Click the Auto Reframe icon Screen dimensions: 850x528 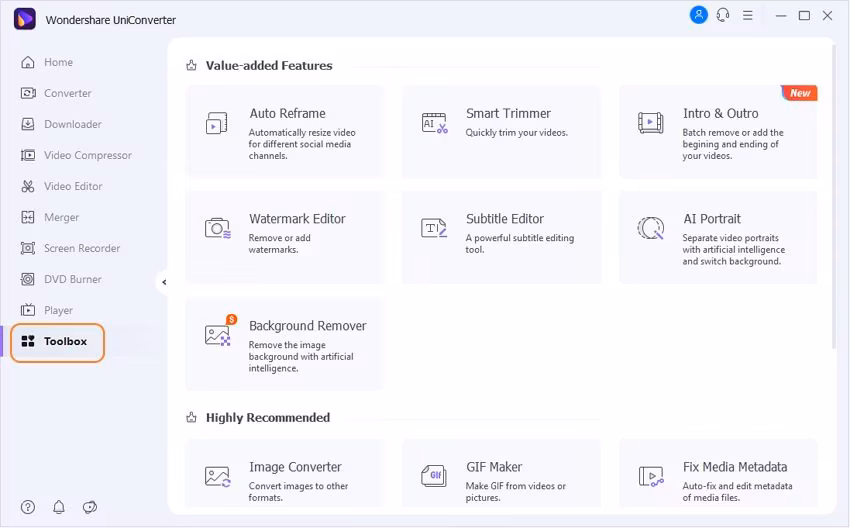click(217, 124)
